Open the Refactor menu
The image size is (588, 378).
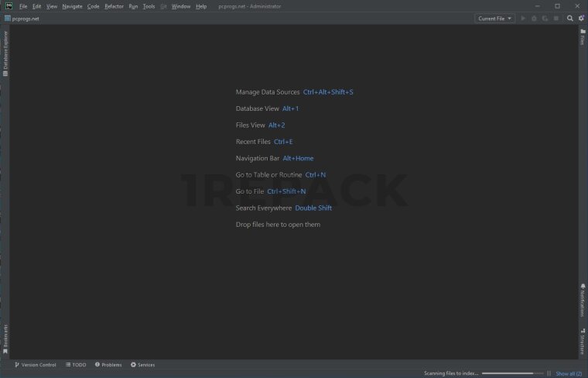(x=114, y=6)
